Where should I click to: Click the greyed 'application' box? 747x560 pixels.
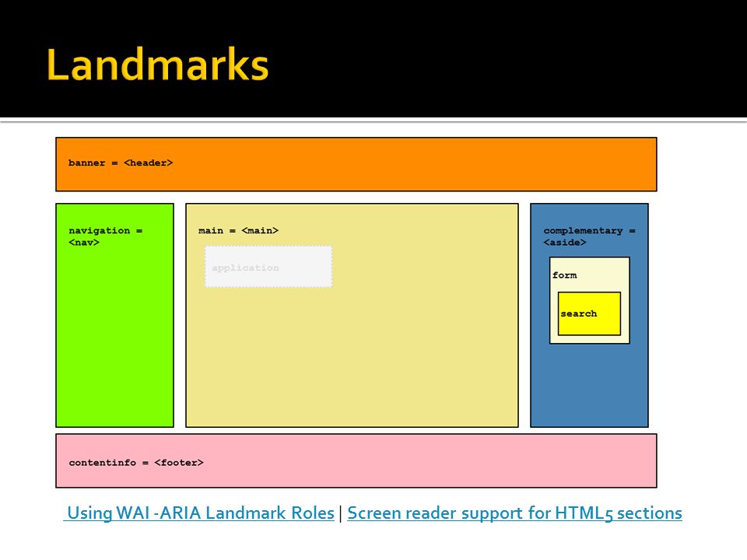pos(268,267)
